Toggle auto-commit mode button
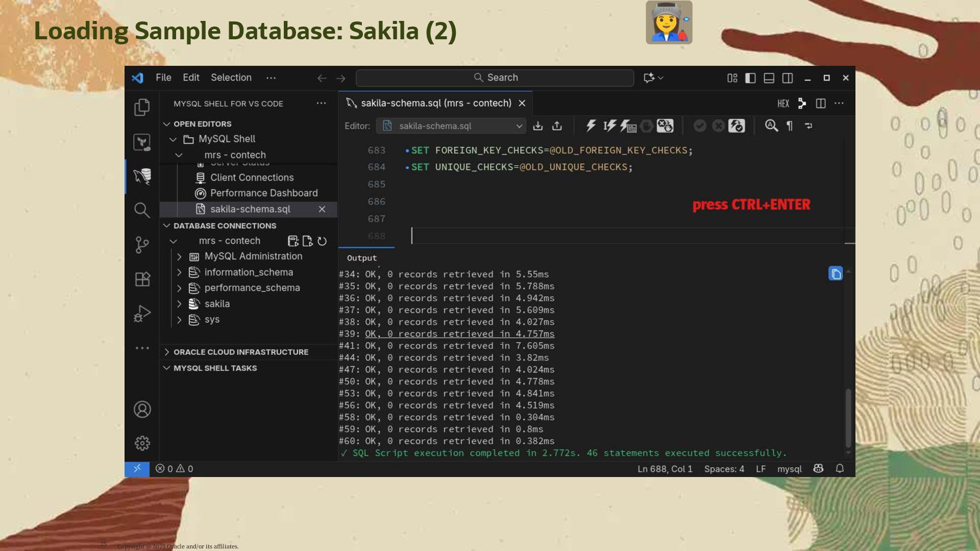Screen dimensions: 980x551 (736, 126)
